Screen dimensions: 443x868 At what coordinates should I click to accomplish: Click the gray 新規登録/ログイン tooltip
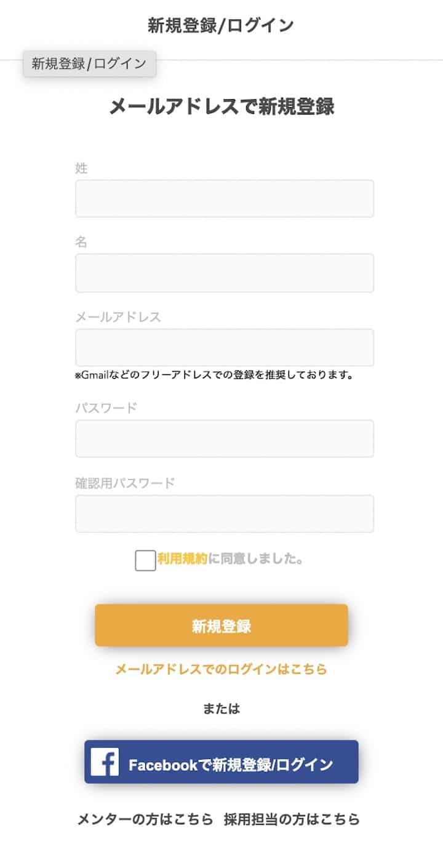[90, 63]
